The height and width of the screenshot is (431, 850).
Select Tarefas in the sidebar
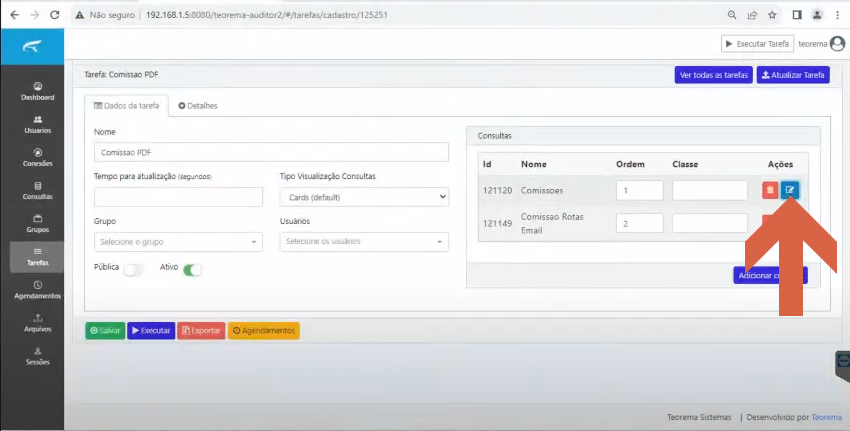37,257
